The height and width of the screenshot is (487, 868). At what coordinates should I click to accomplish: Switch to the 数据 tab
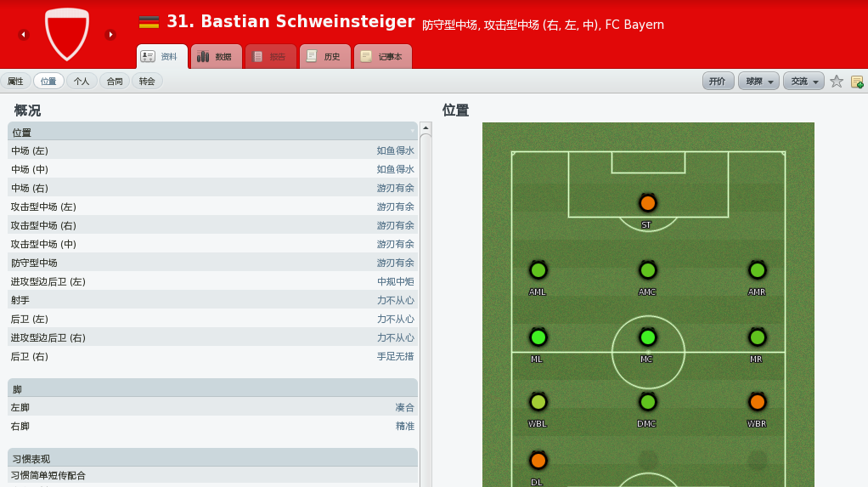(x=216, y=56)
